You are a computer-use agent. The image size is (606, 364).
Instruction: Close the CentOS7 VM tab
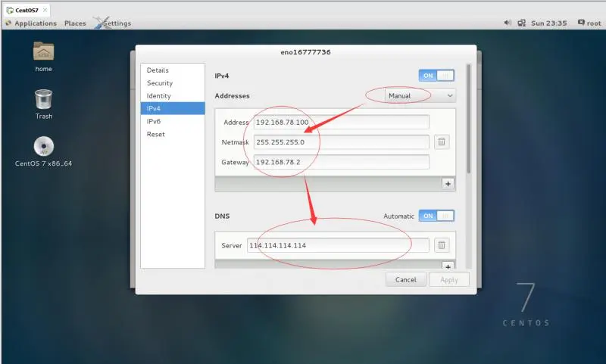point(45,10)
